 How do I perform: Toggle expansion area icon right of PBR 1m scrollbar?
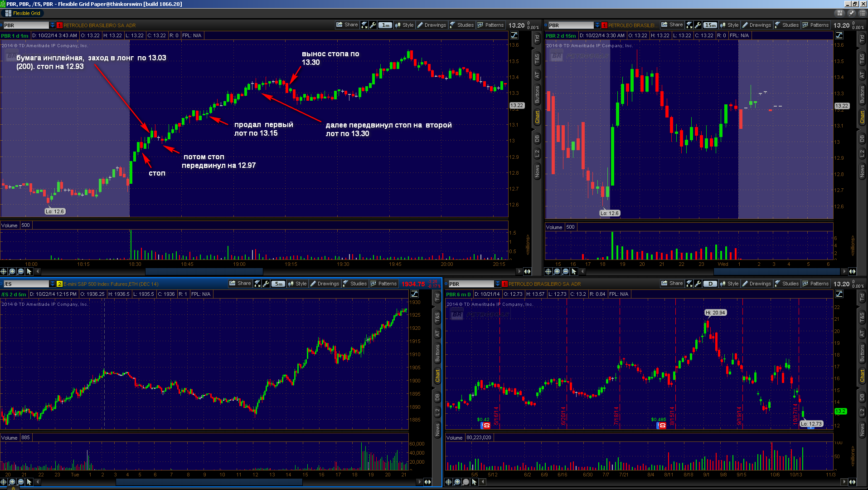[527, 271]
